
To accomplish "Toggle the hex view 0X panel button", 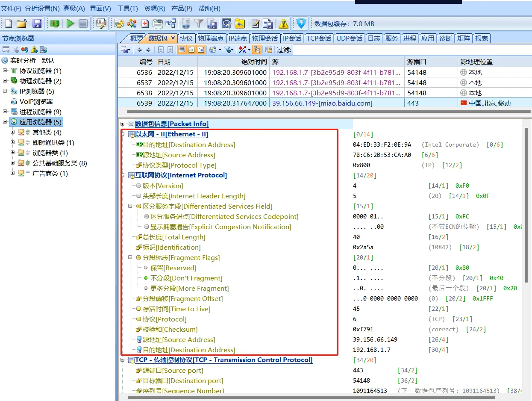I will tap(201, 50).
